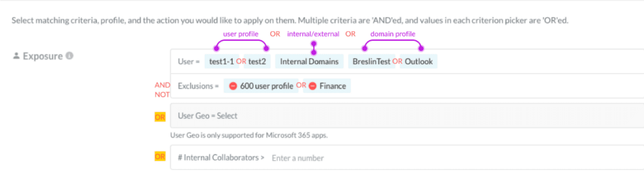Click the 'internal/external' annotation label
The height and width of the screenshot is (172, 644).
pos(313,34)
